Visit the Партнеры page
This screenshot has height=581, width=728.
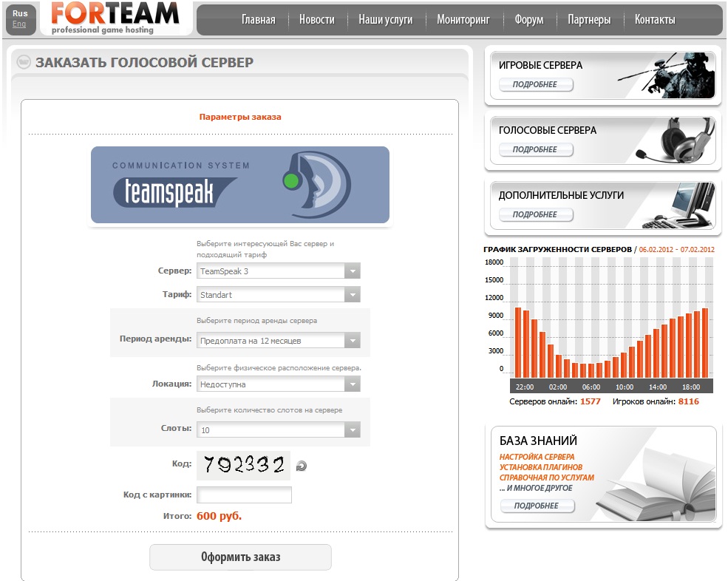[589, 19]
